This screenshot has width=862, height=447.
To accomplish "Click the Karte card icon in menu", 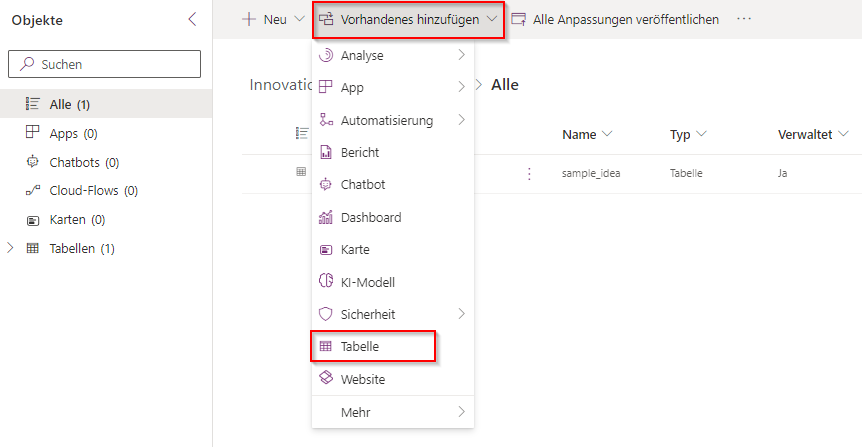I will (x=325, y=250).
